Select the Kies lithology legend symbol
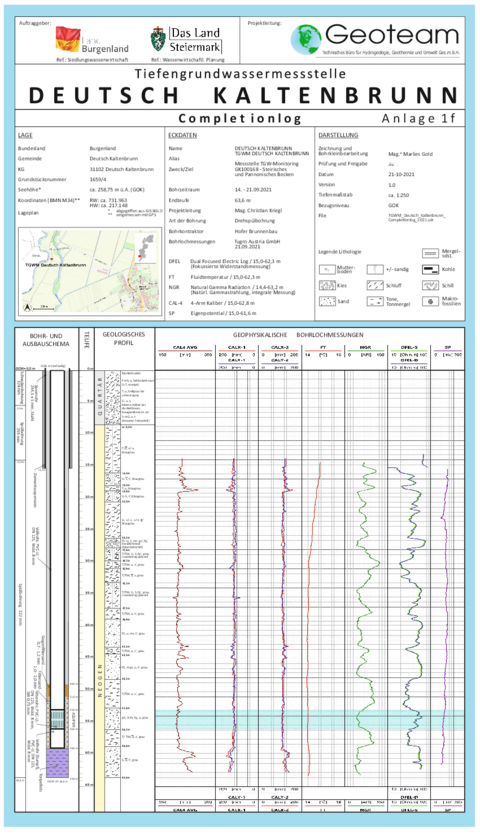 326,286
